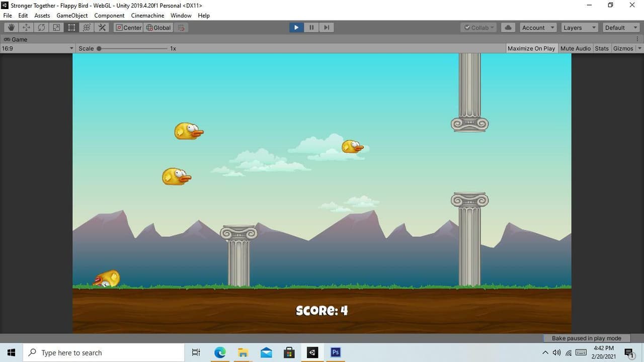Select the Scale tool

pyautogui.click(x=56, y=28)
